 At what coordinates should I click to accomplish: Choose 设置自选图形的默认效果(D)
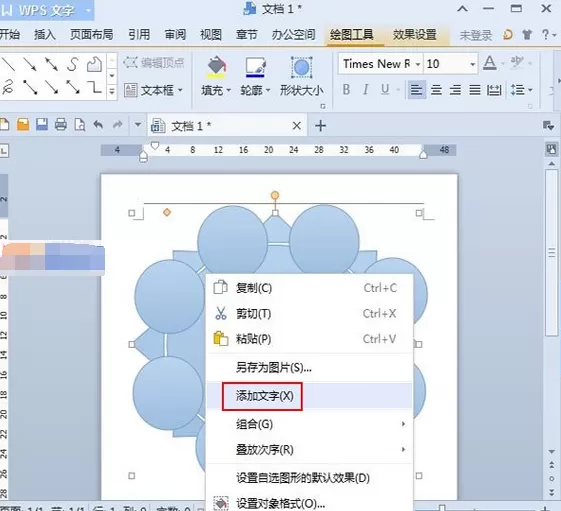pos(310,478)
